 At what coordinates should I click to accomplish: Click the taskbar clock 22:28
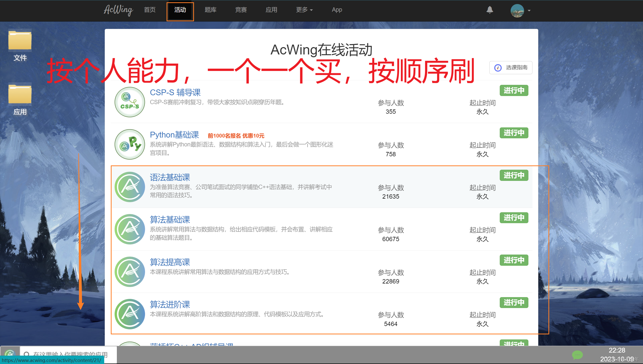coord(617,350)
